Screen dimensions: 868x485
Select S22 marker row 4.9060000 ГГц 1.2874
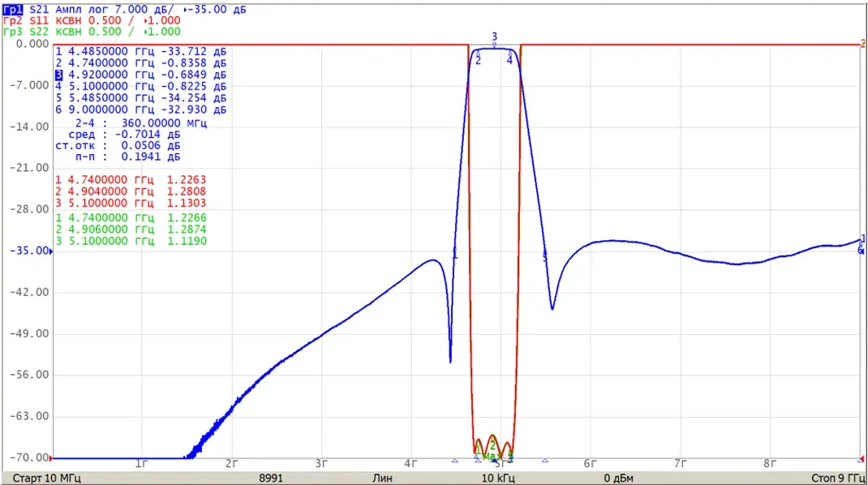(x=131, y=230)
